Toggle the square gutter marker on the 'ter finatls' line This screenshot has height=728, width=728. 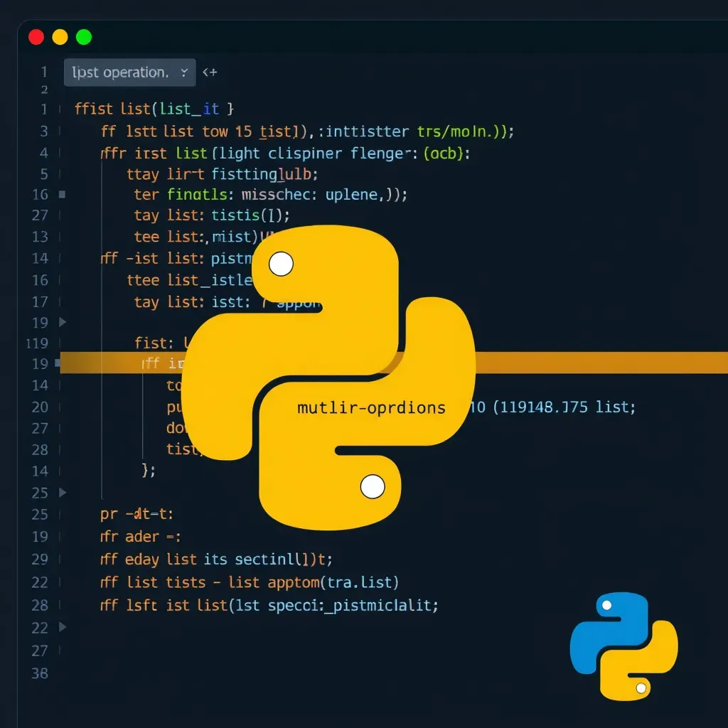point(63,194)
